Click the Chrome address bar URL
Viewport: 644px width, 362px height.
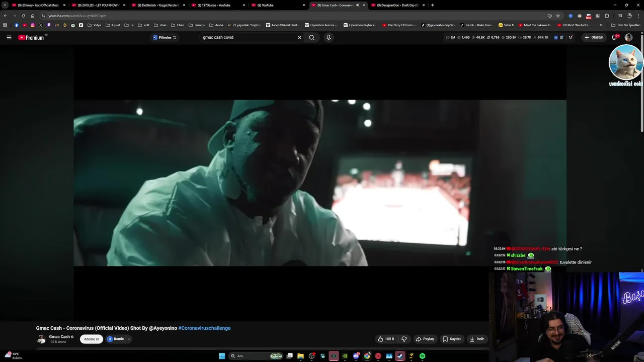pyautogui.click(x=77, y=16)
